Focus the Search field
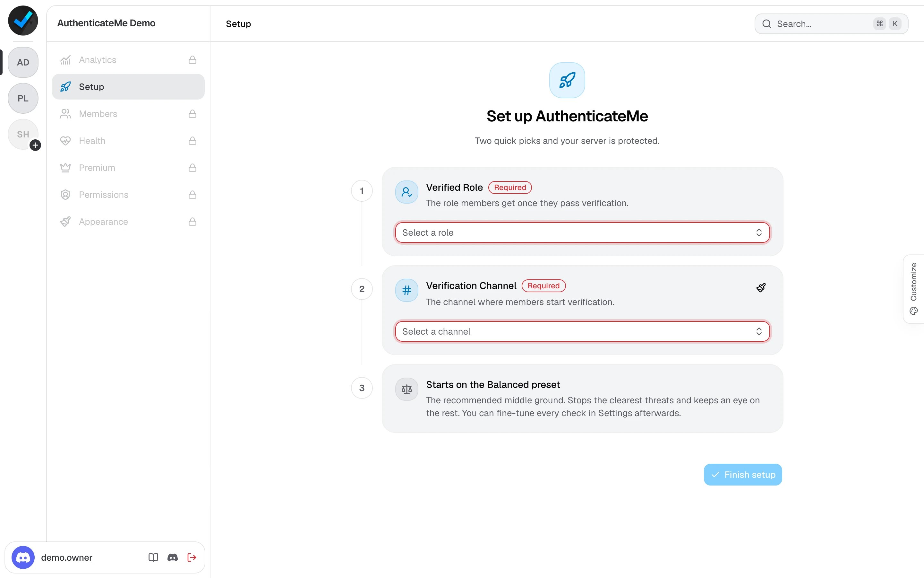 tap(831, 24)
